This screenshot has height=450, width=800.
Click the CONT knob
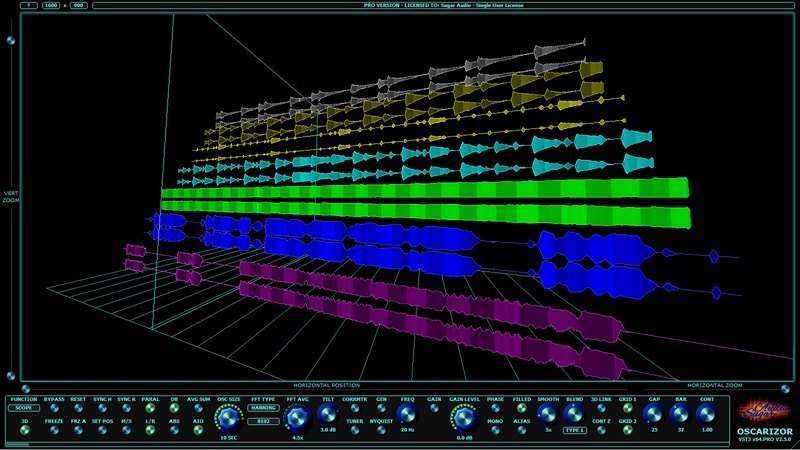(707, 414)
